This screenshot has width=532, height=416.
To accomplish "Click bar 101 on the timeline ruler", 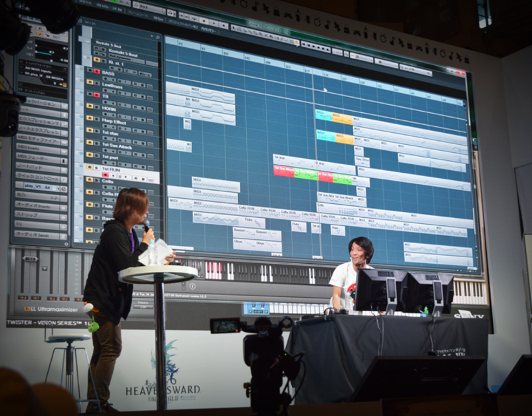I will [226, 53].
